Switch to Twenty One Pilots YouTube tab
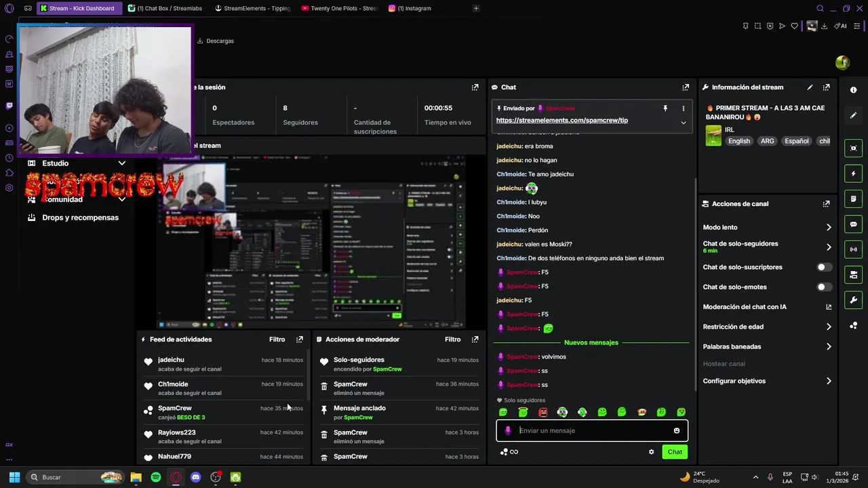The image size is (868, 488). coord(339,8)
